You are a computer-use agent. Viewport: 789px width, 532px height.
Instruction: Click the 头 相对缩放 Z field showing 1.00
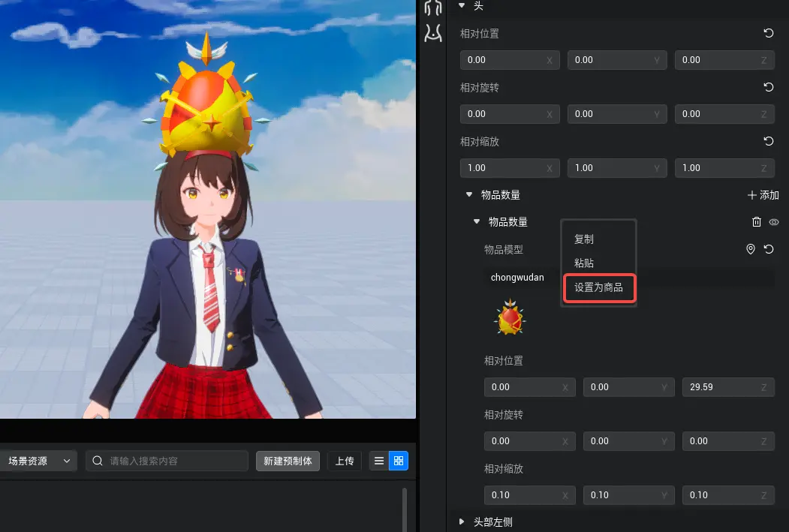coord(724,167)
